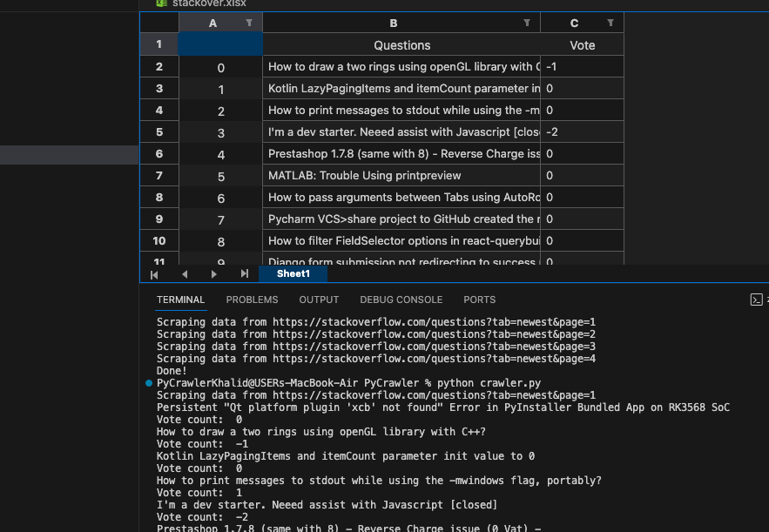The height and width of the screenshot is (532, 769).
Task: Show the PORTS tab
Action: (479, 300)
